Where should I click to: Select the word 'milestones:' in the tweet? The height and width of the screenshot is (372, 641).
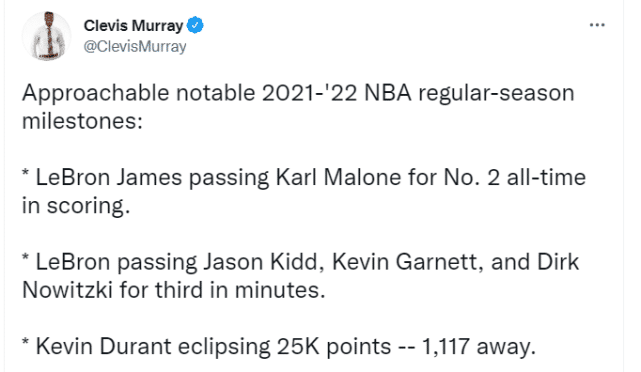[82, 121]
